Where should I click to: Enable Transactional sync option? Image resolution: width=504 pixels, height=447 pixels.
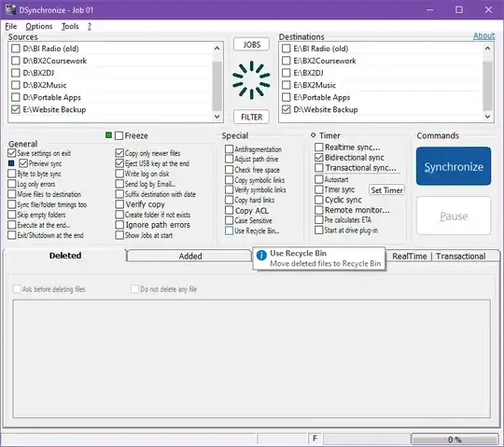click(319, 168)
